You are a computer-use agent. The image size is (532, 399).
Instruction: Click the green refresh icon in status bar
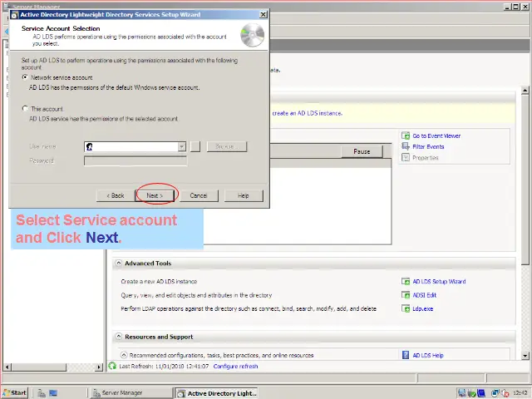112,366
